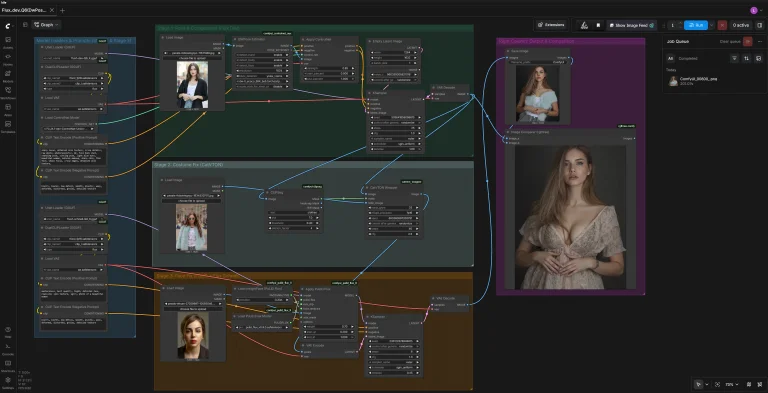Toggle detect_face in DWPose Estimator

point(264,66)
